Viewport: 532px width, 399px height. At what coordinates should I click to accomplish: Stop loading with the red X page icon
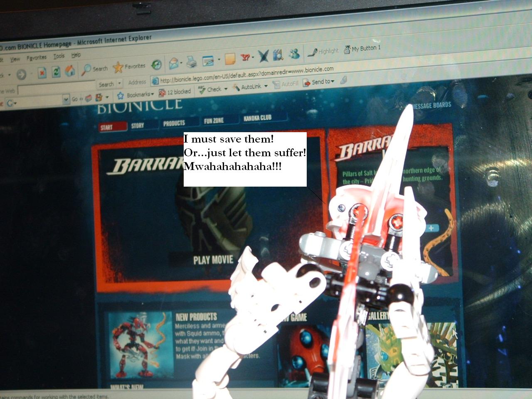42,73
